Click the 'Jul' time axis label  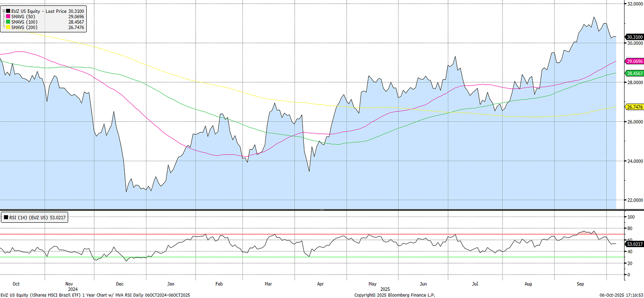pyautogui.click(x=475, y=284)
